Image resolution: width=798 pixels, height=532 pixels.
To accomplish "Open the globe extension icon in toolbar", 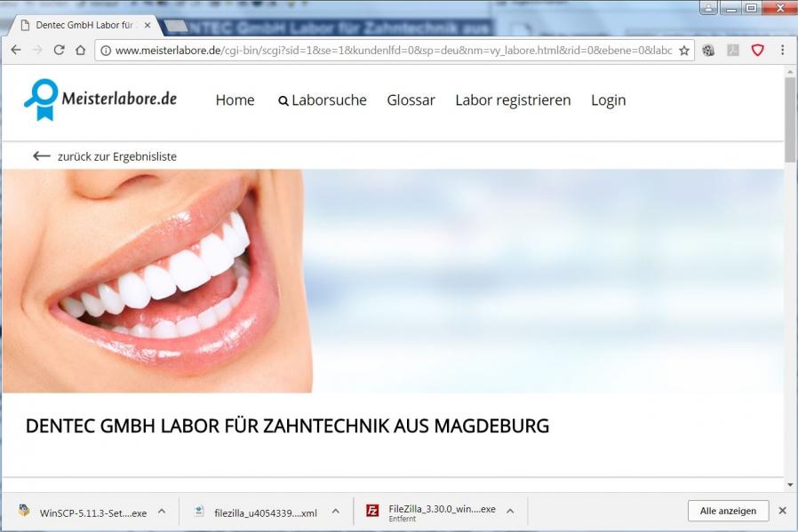I will click(x=708, y=50).
